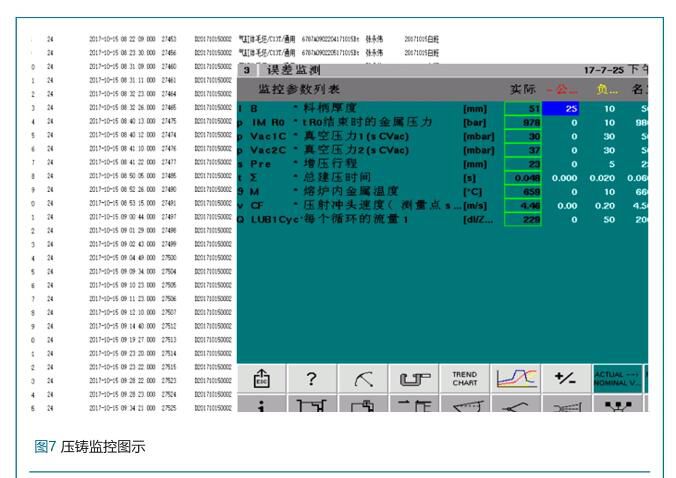676x478 pixels.
Task: Click the date 17-7-25 in title bar
Action: tap(604, 70)
